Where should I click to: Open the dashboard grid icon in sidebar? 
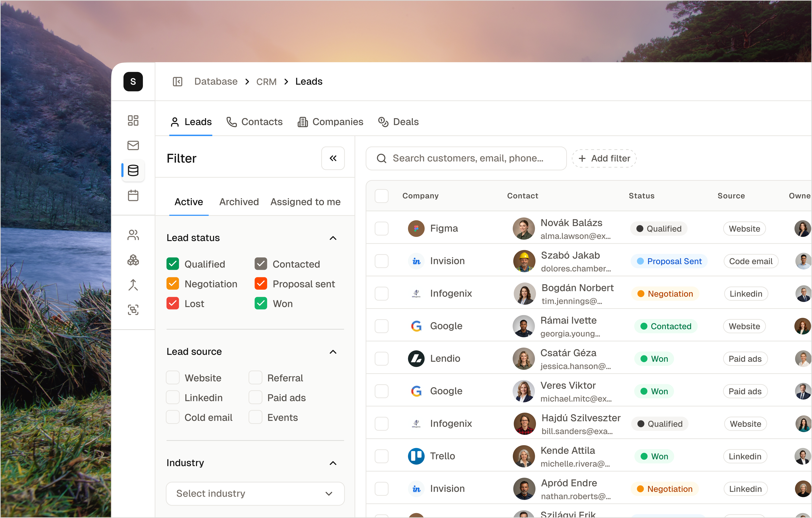133,121
